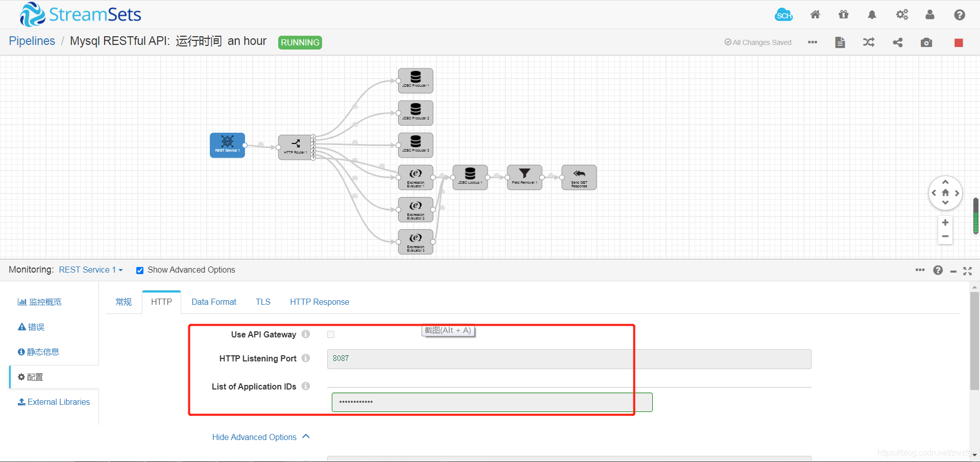The width and height of the screenshot is (980, 462).
Task: Open notifications bell icon
Action: (872, 15)
